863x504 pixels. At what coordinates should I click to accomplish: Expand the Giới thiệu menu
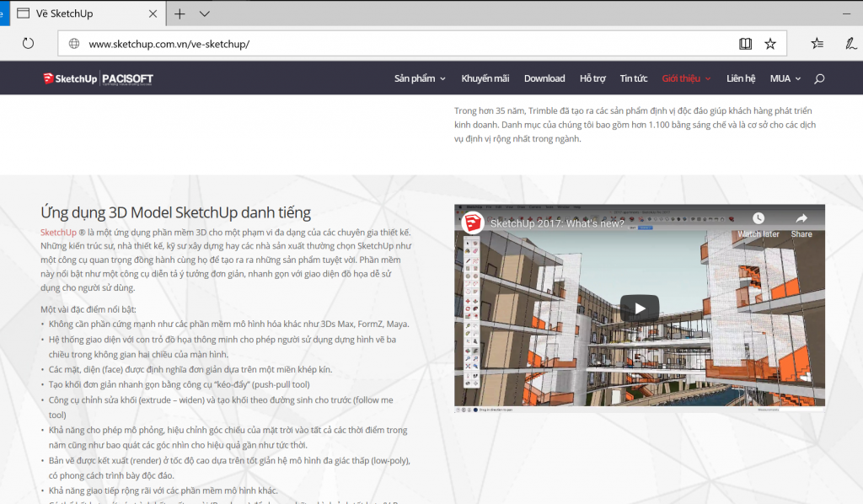(686, 78)
